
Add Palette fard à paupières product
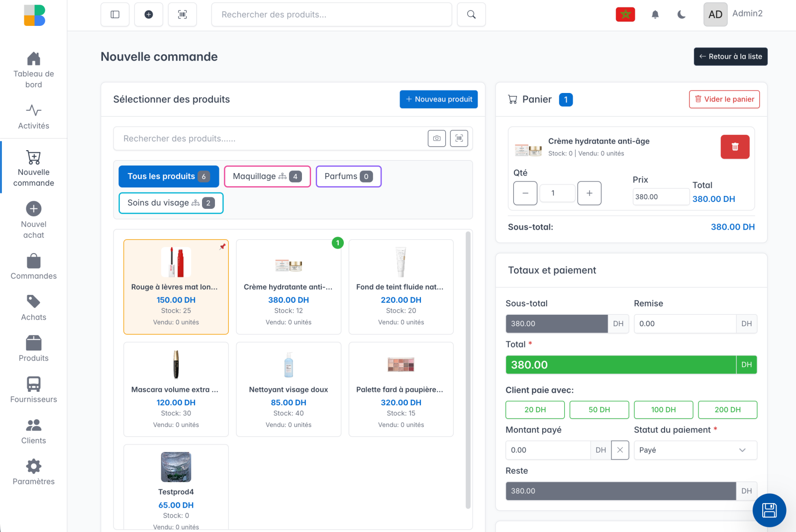[x=401, y=389]
